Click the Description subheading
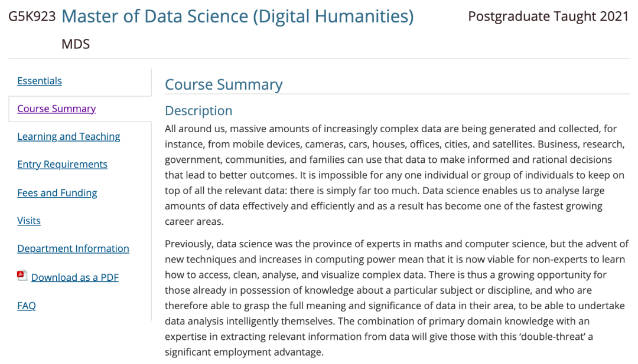 point(198,111)
